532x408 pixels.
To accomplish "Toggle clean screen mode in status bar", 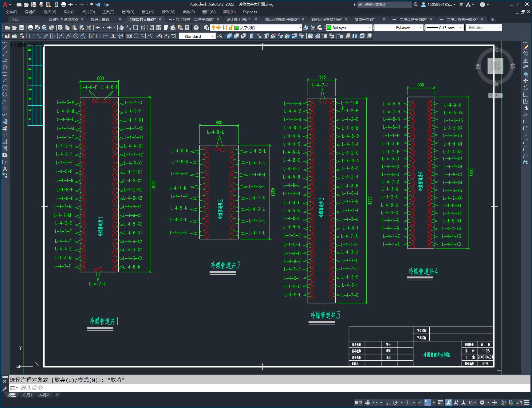I will click(x=519, y=402).
